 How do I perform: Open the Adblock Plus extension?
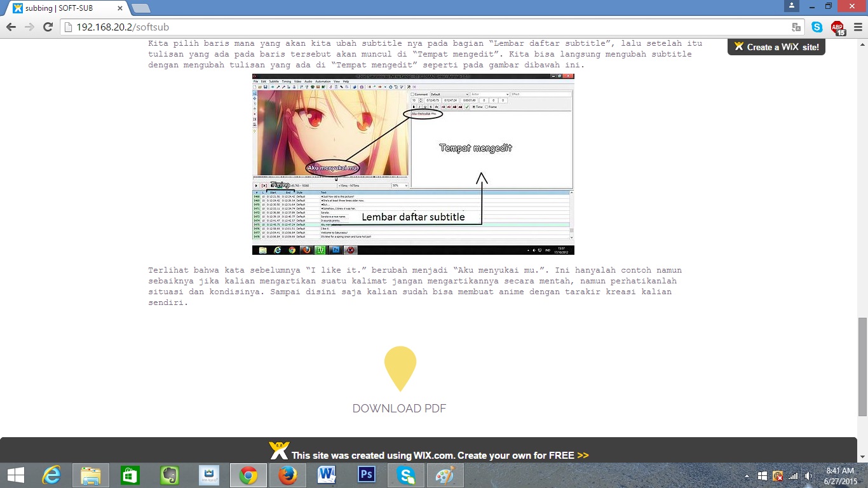click(x=837, y=27)
